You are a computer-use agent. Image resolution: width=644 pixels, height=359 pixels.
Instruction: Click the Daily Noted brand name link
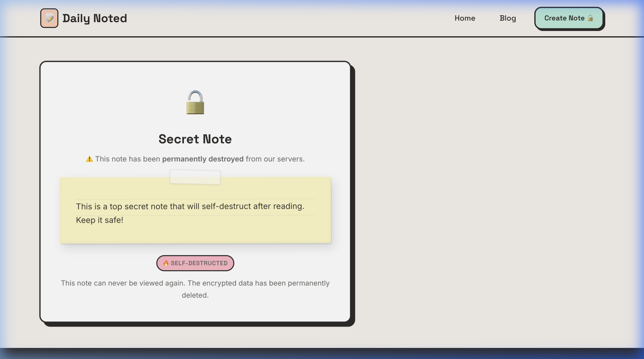[95, 18]
